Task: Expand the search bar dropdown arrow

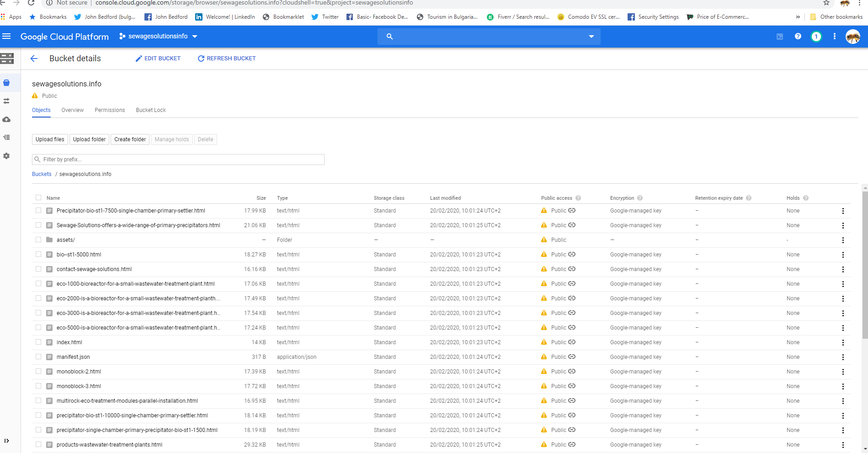Action: (591, 37)
